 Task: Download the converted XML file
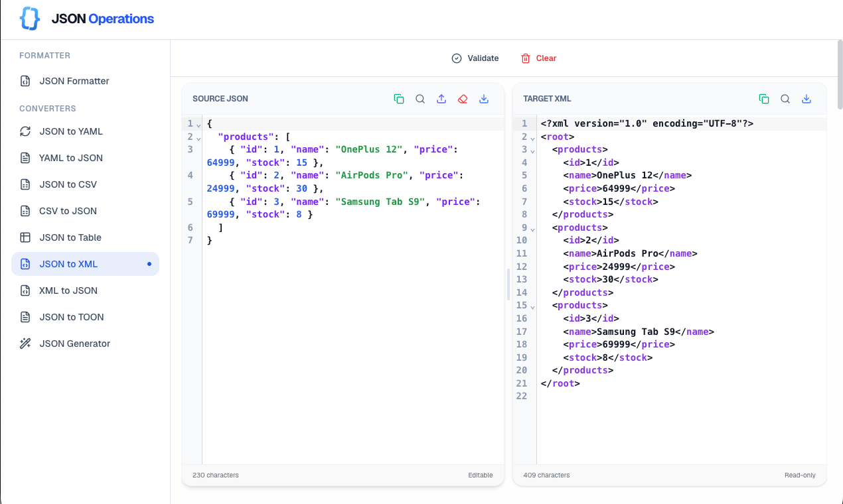806,98
